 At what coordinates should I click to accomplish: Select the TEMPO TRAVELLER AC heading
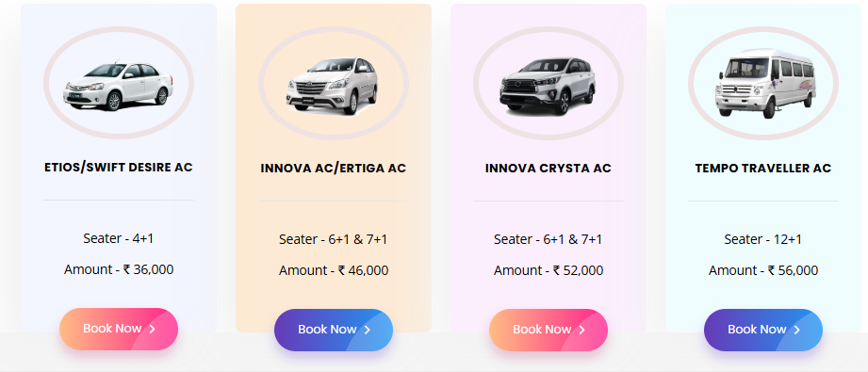(x=762, y=169)
